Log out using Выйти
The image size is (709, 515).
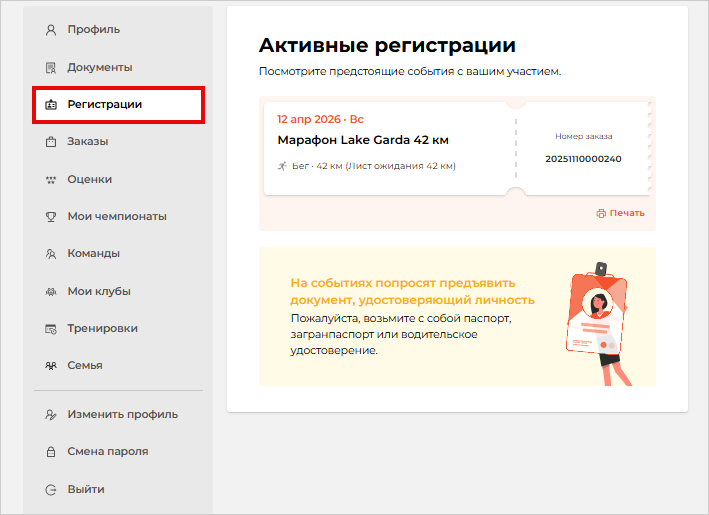86,489
